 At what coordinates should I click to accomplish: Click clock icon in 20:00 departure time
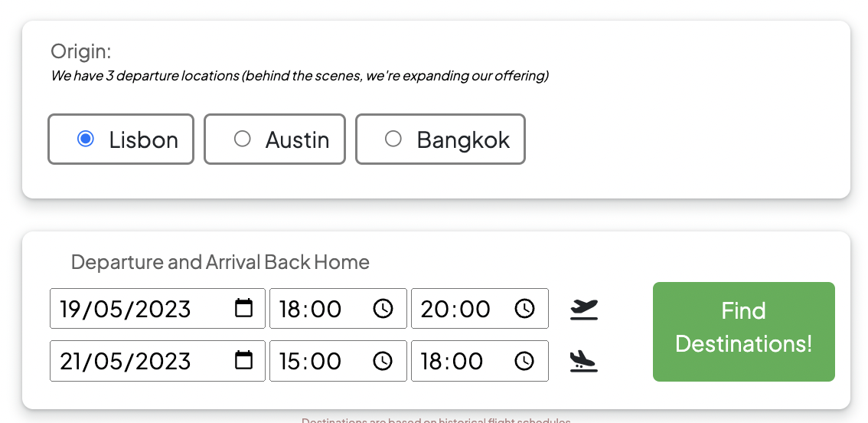(x=525, y=308)
